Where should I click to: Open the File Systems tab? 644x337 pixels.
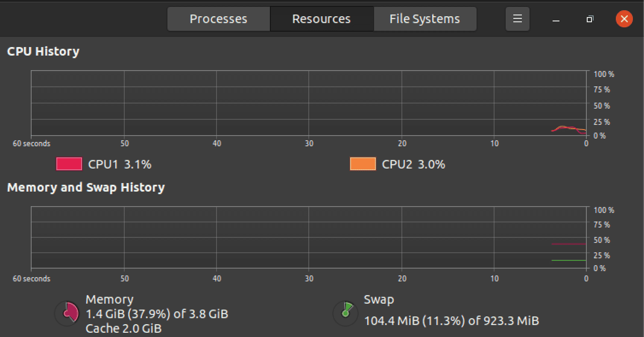(425, 19)
